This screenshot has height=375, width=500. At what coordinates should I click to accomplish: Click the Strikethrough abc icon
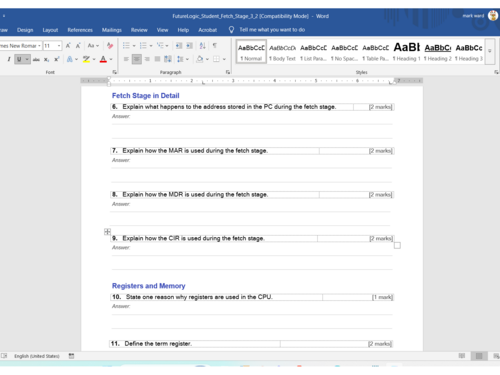36,59
